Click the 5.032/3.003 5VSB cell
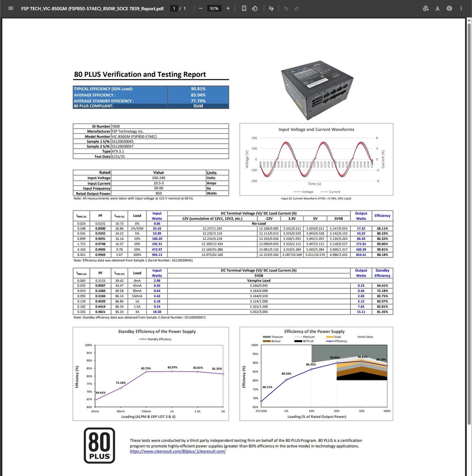Viewport: 472px width, 476px height. [259, 312]
